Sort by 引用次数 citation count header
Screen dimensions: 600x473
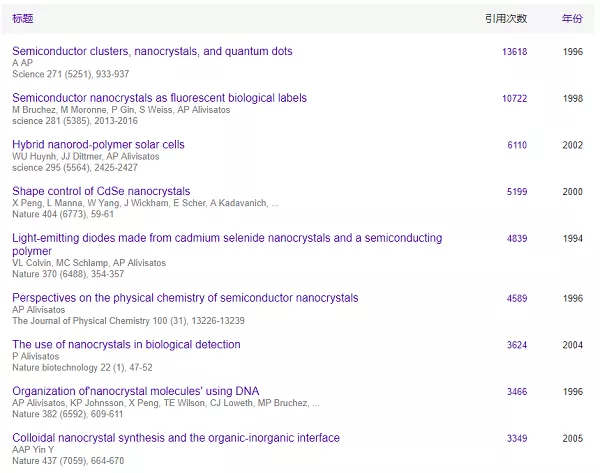tap(505, 18)
